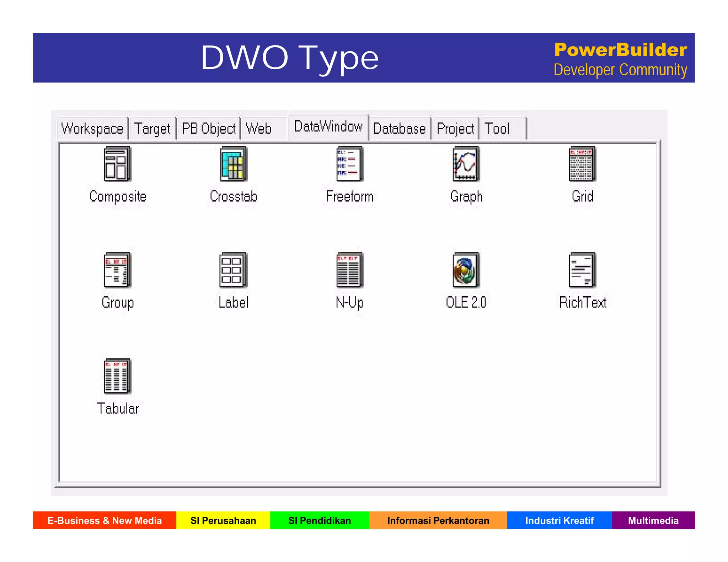Click the Developer Community text
This screenshot has width=728, height=562.
tap(620, 70)
